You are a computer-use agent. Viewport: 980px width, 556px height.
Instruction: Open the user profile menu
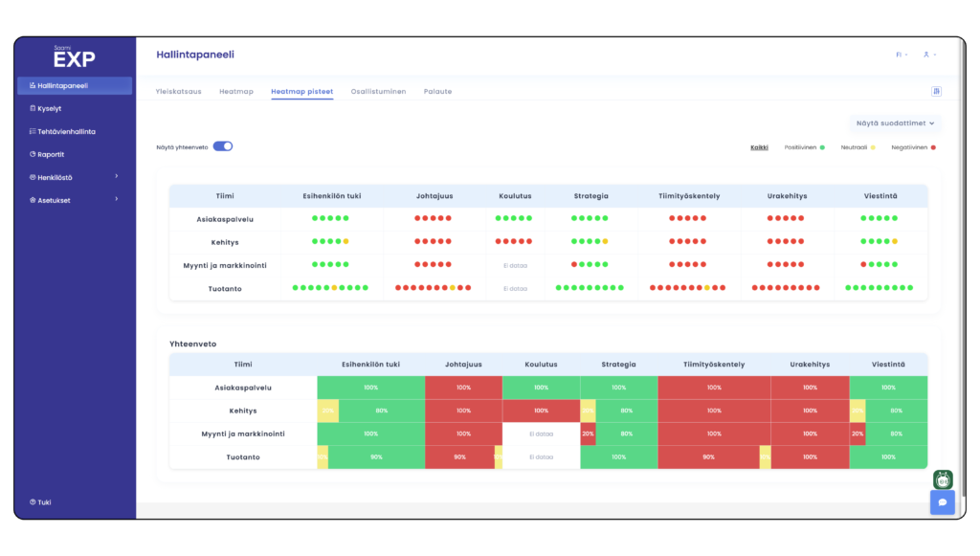[928, 55]
